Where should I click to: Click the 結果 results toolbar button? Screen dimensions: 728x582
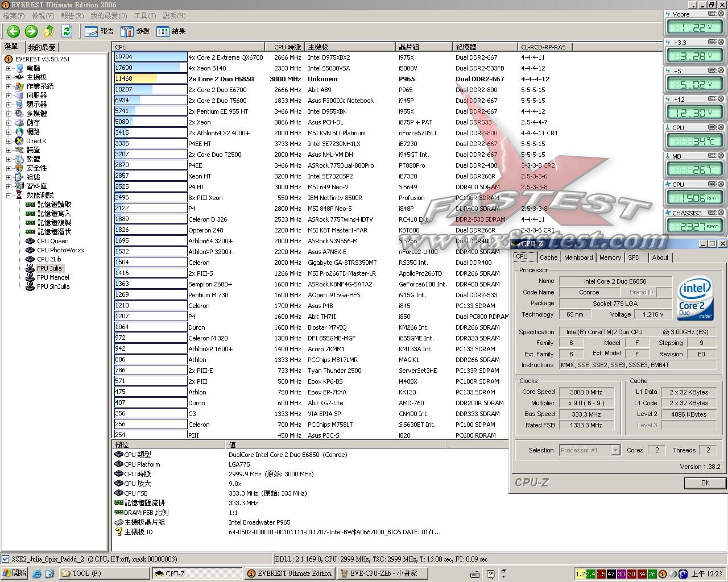[171, 31]
